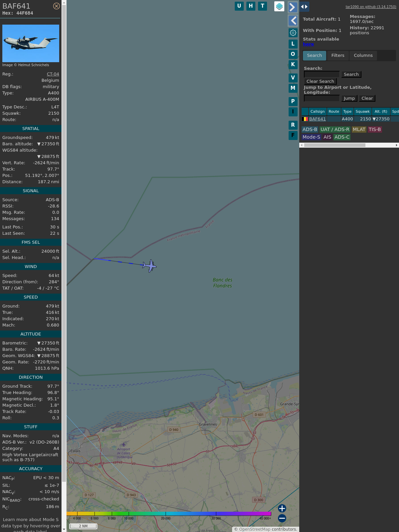Click the Belgian flag icon in table
This screenshot has height=532, width=399.
click(x=305, y=119)
